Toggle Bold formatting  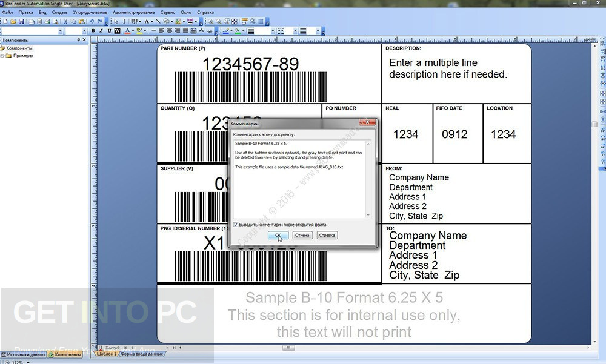point(93,30)
